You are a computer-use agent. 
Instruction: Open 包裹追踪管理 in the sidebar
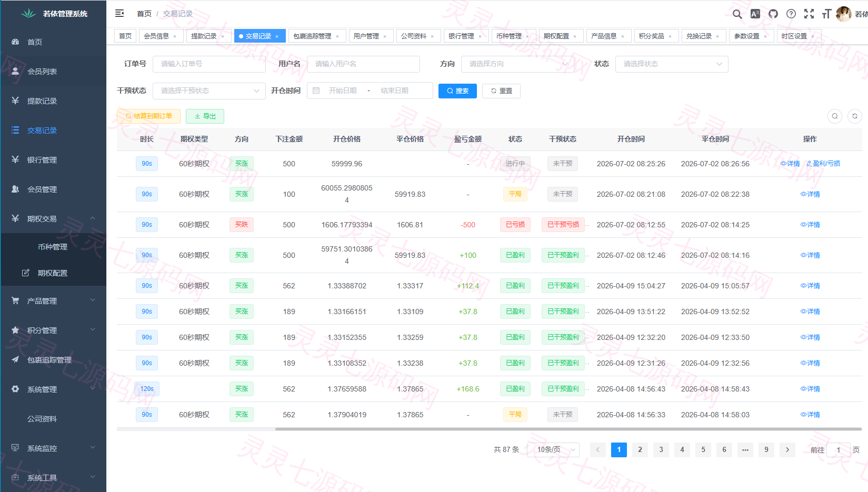53,360
